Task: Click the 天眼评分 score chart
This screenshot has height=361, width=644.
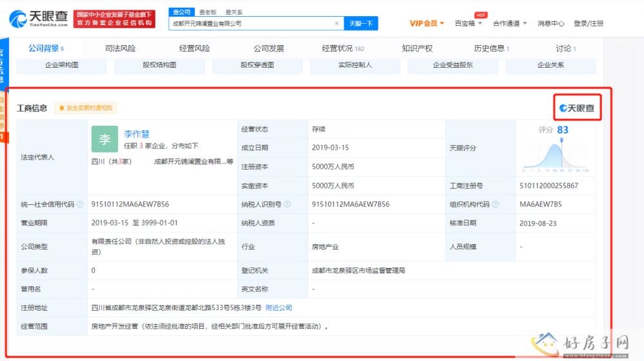Action: [x=556, y=155]
